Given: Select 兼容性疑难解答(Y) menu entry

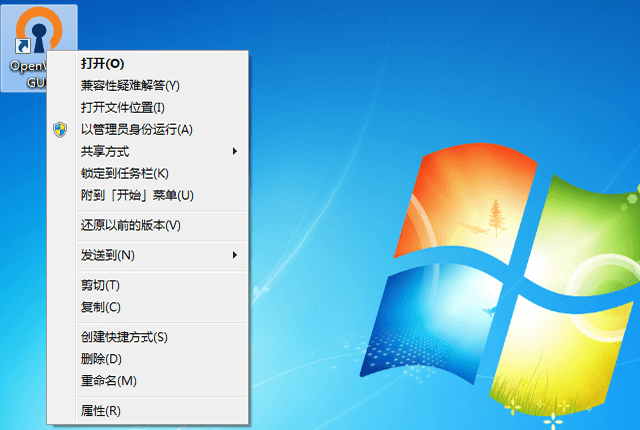Looking at the screenshot, I should [148, 86].
